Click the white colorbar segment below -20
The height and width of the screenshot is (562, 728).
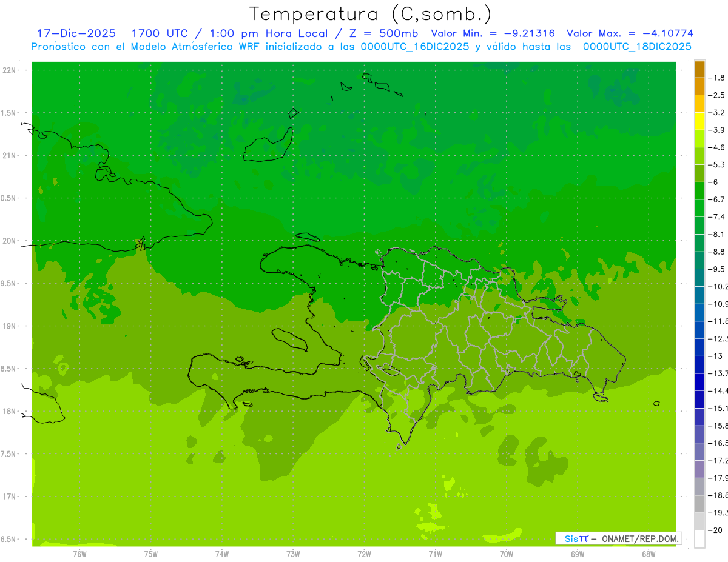pyautogui.click(x=699, y=538)
